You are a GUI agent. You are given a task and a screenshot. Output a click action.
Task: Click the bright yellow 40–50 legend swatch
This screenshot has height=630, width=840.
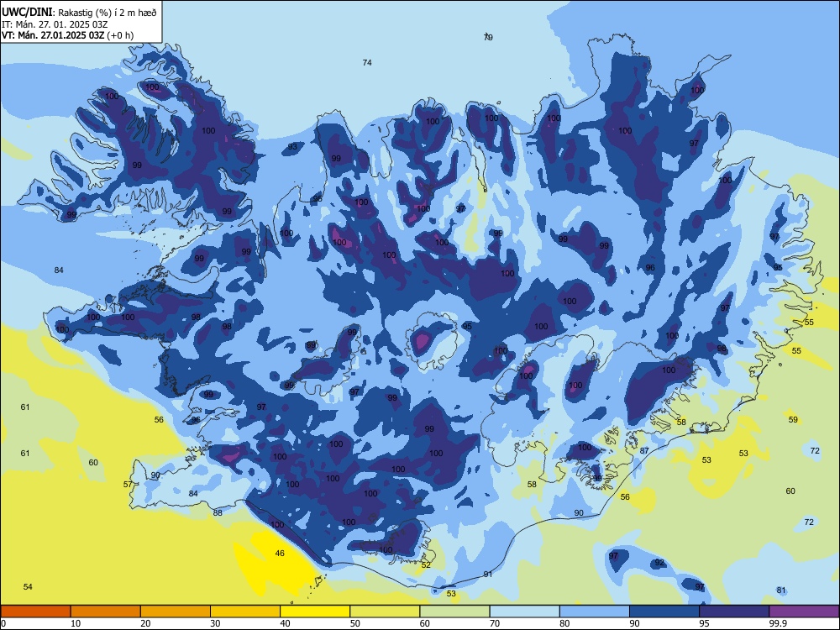(315, 612)
